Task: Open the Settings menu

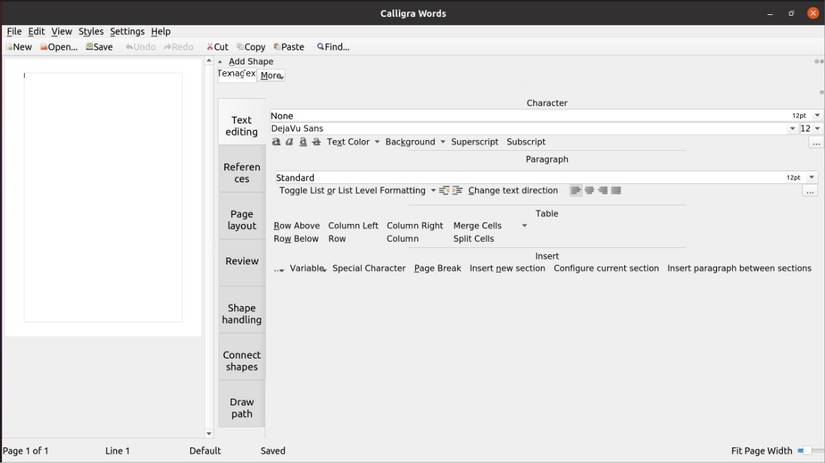Action: pos(127,32)
